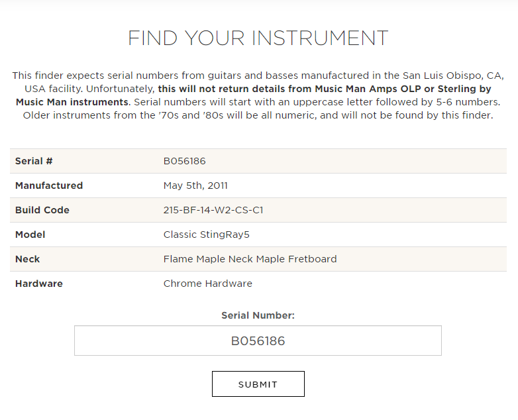Click Flame Maple Neck Maple Fretboard text

pos(250,259)
